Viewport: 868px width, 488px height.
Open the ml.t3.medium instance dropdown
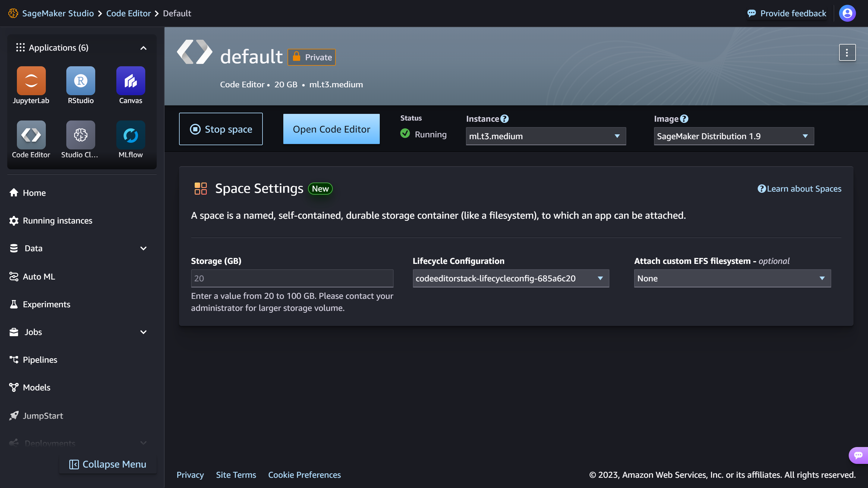[x=545, y=136]
